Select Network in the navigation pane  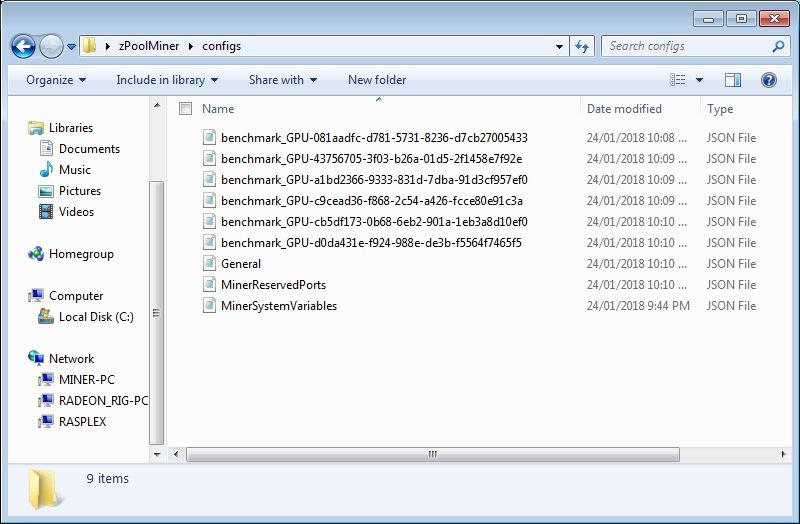tap(71, 358)
